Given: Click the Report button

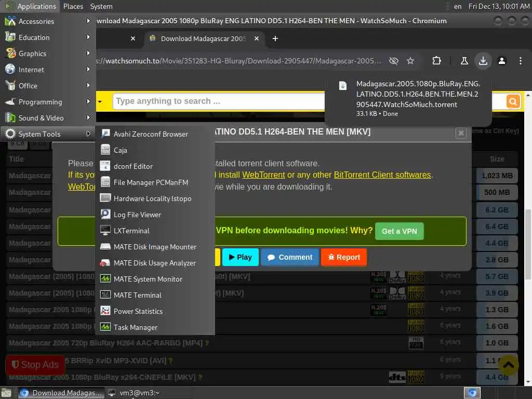Looking at the screenshot, I should tap(344, 257).
